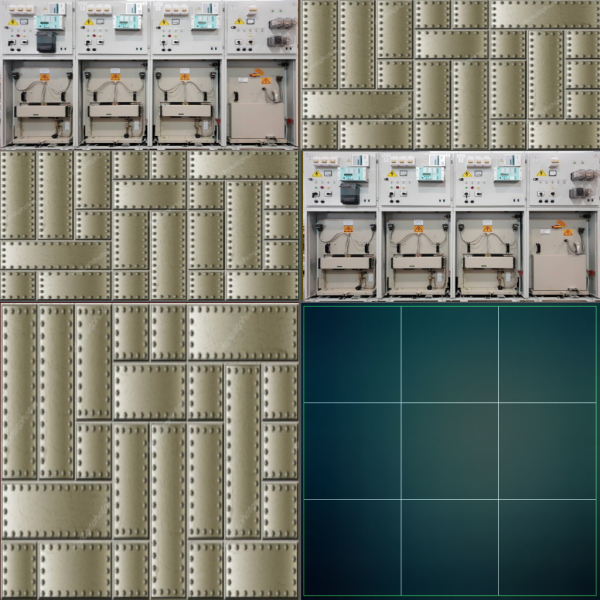
Task: Open the large riveted metal texture at bottom-left
Action: 150,451
